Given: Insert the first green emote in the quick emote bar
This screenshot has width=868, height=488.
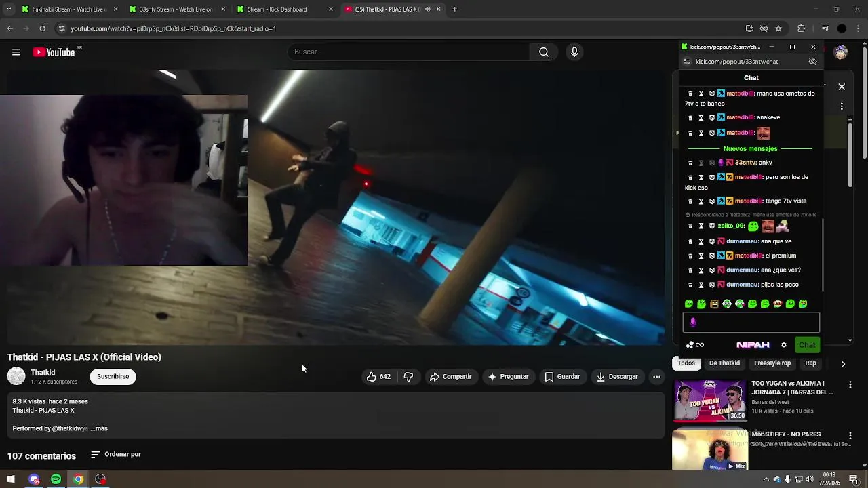Looking at the screenshot, I should point(689,304).
